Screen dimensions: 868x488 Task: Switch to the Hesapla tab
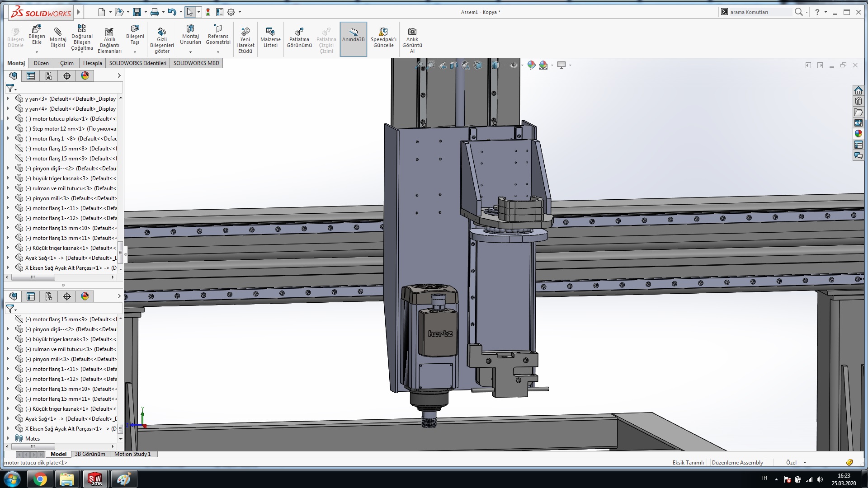[x=93, y=63]
